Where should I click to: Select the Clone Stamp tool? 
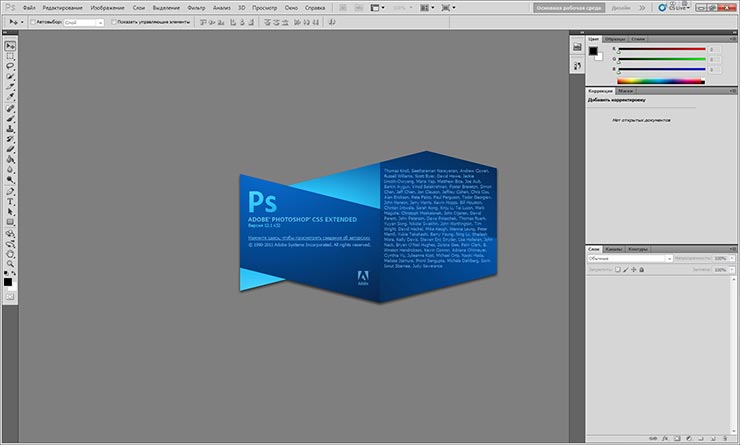click(10, 129)
